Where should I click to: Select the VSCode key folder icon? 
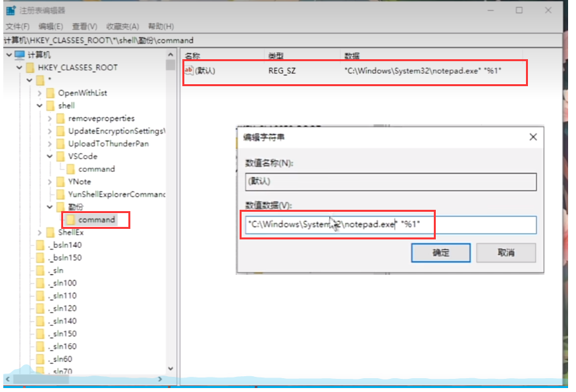click(61, 157)
